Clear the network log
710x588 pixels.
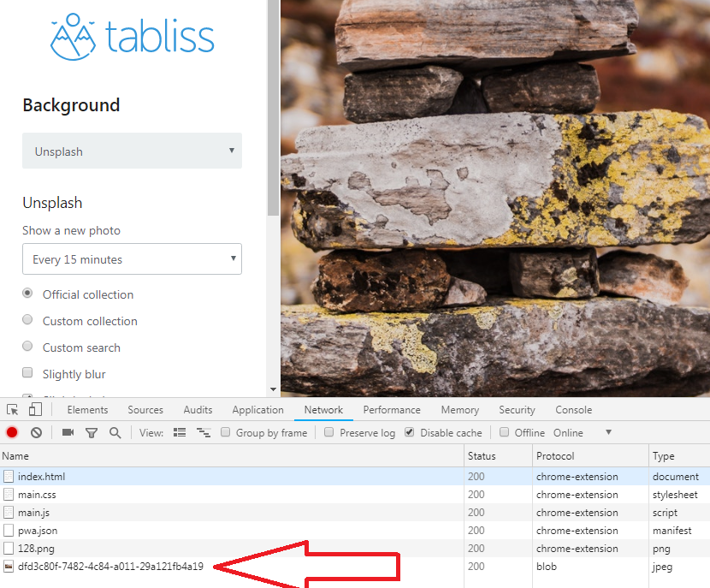click(x=36, y=432)
